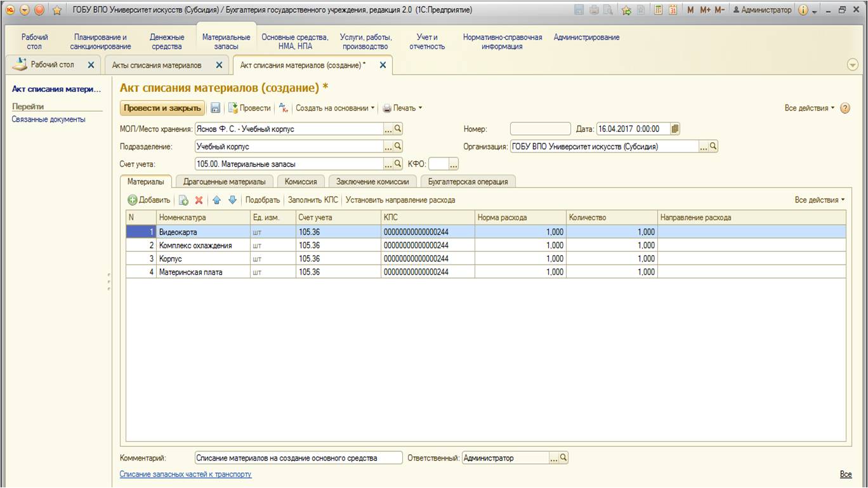Click the Провести post document button
Screen dimensions: 868x488
(249, 108)
